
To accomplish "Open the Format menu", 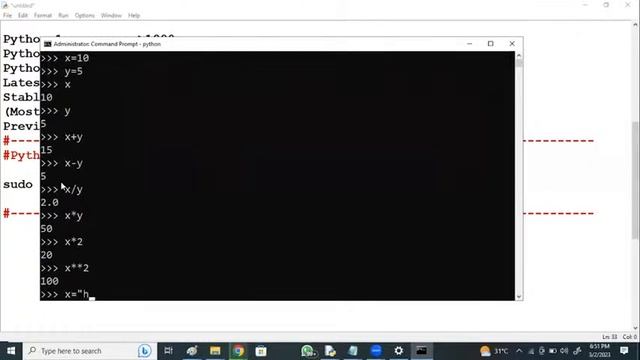I will (x=43, y=16).
